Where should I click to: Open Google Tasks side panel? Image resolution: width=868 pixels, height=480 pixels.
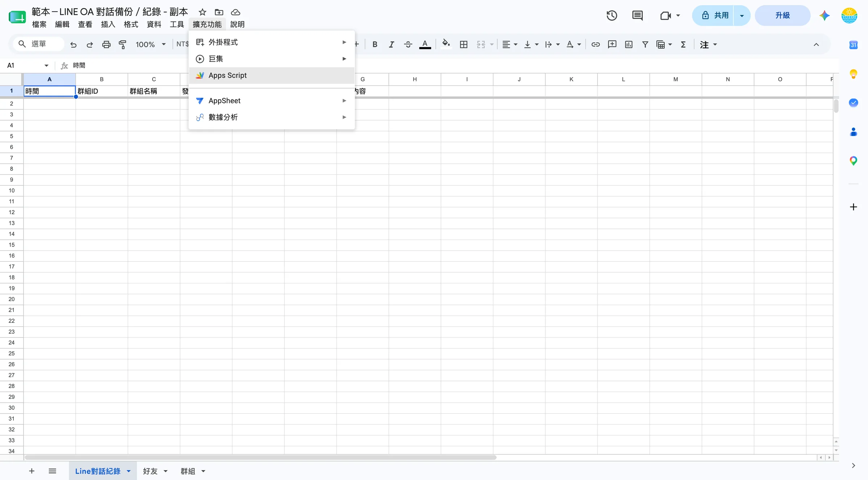(x=854, y=103)
